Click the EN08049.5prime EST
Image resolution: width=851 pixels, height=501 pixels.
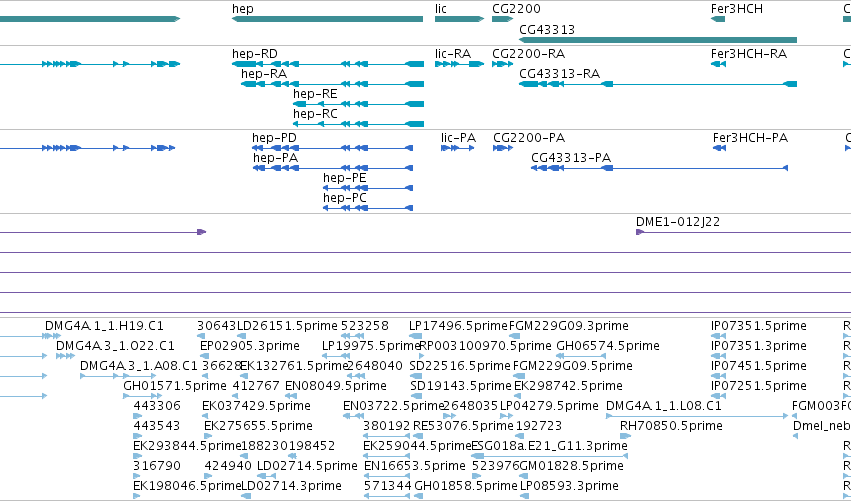(289, 396)
